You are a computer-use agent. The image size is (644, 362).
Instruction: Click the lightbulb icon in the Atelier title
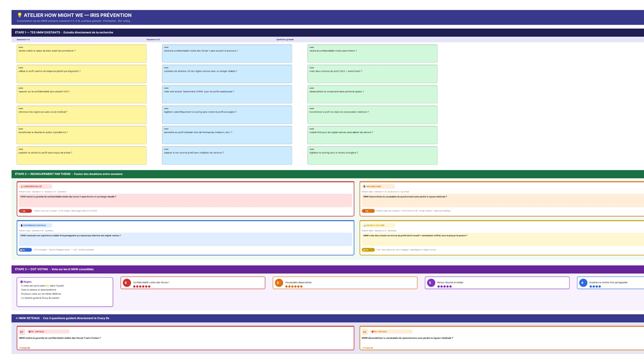click(x=20, y=15)
